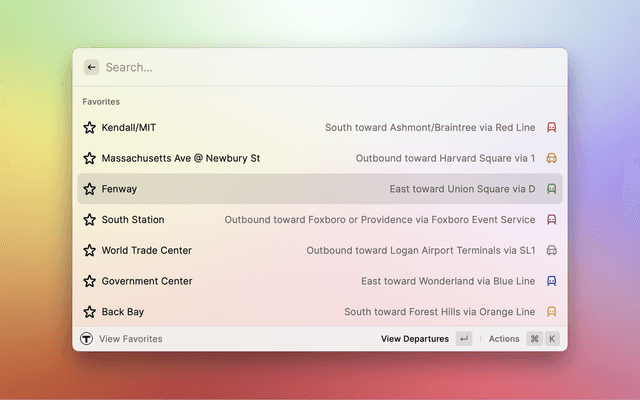Click the Search input field
This screenshot has height=400, width=640.
320,67
